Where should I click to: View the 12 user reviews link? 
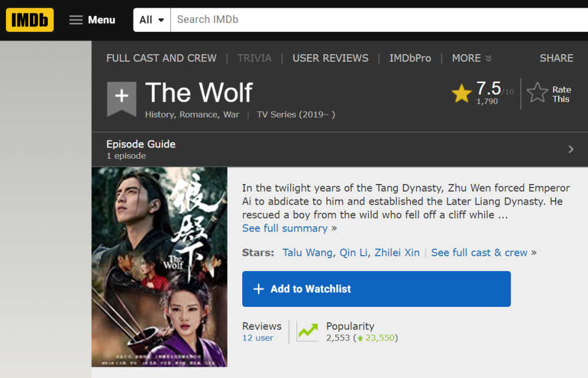(x=258, y=338)
